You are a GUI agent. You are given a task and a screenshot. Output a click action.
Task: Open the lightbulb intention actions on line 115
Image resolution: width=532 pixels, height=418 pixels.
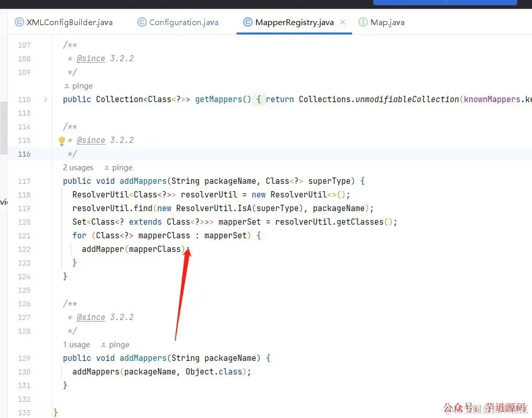coord(62,141)
